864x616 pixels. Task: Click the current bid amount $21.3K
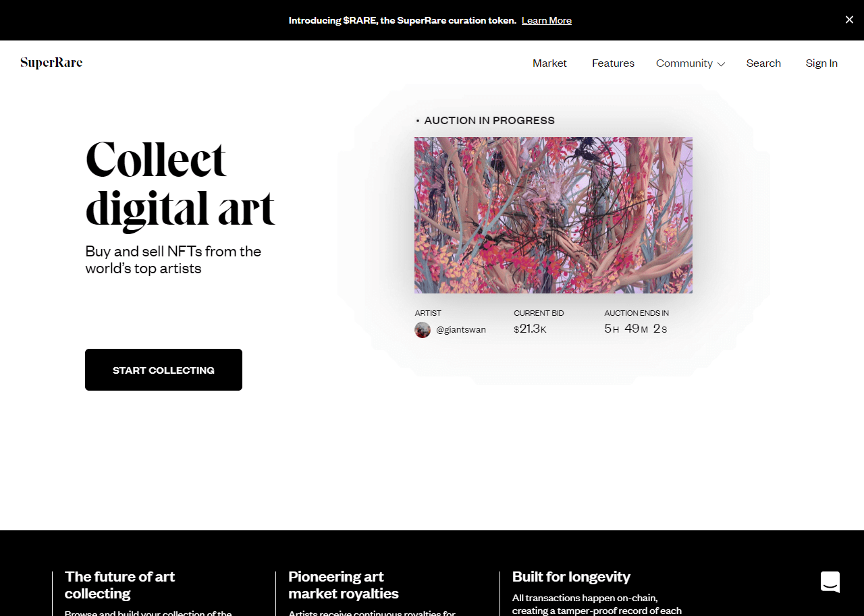531,329
